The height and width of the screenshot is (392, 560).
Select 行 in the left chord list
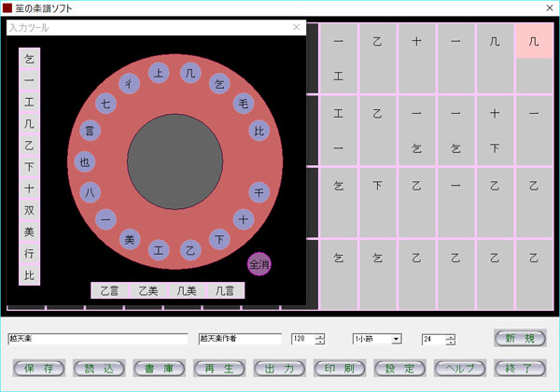point(29,253)
